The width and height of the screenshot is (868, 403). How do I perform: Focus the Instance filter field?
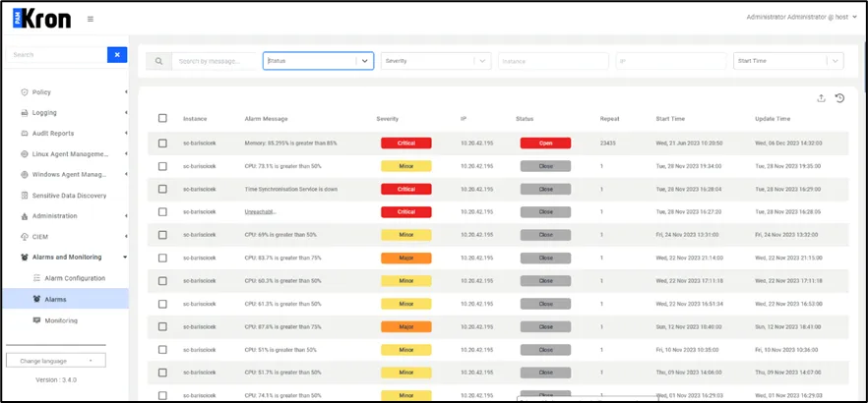pyautogui.click(x=553, y=61)
